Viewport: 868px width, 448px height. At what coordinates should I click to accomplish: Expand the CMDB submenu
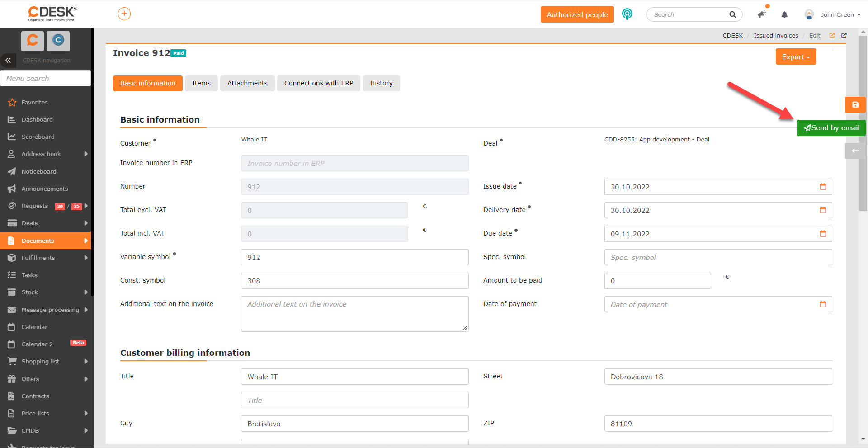(86, 431)
